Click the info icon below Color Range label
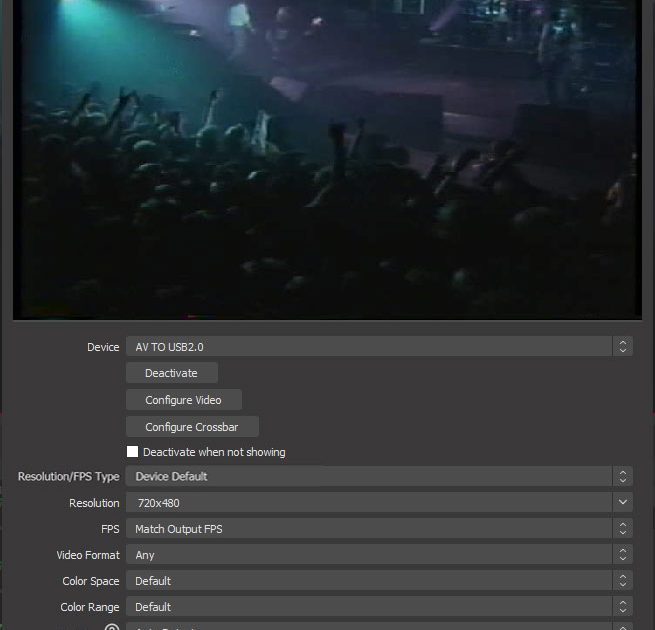Screen dimensions: 655x630 point(112,627)
